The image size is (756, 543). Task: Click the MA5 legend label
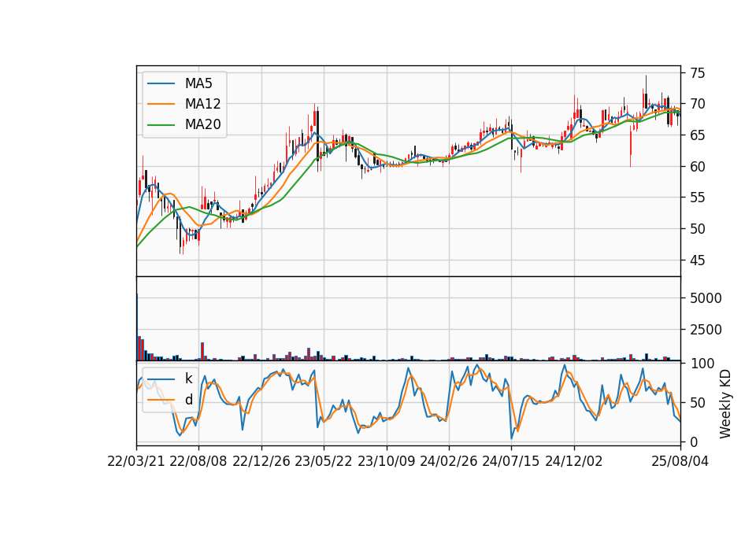click(x=198, y=83)
